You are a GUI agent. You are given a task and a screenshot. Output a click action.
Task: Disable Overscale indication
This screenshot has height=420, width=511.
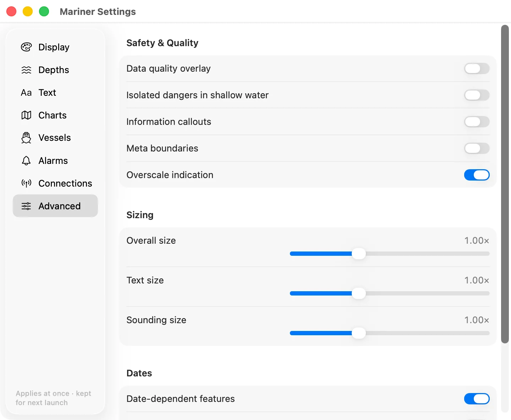click(477, 175)
